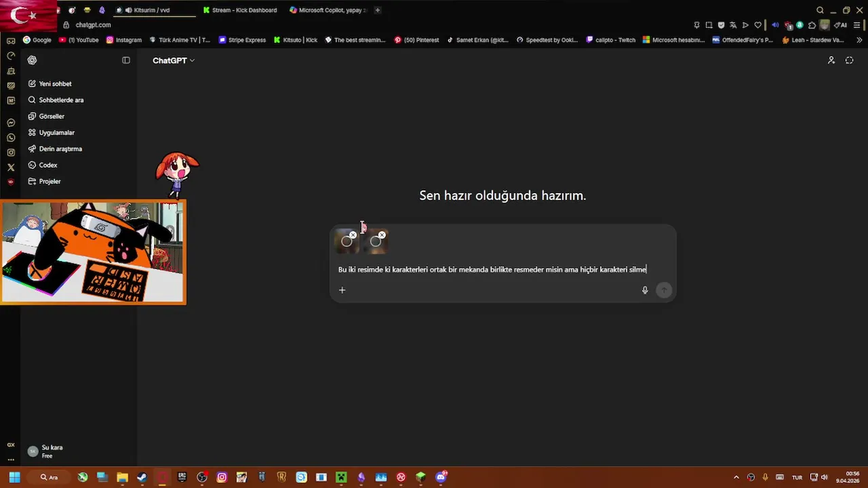Open Leah - Stardew Valley bookmark
This screenshot has width=868, height=488.
[x=813, y=40]
